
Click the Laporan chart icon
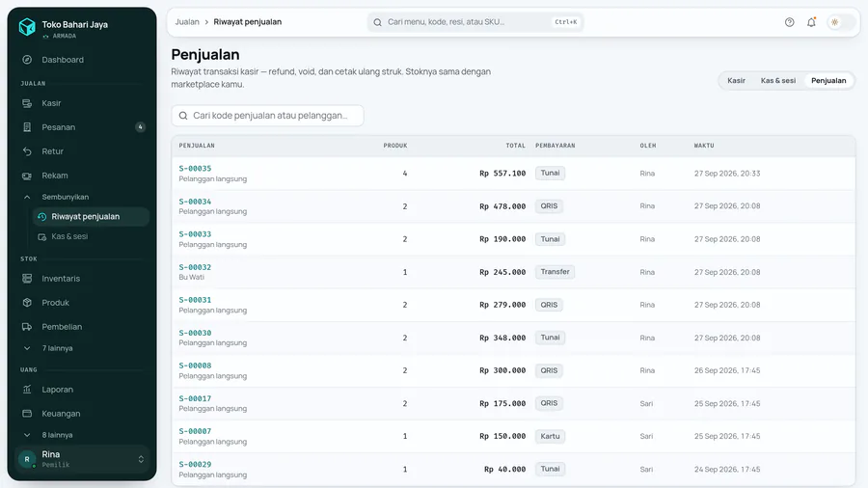pos(27,390)
